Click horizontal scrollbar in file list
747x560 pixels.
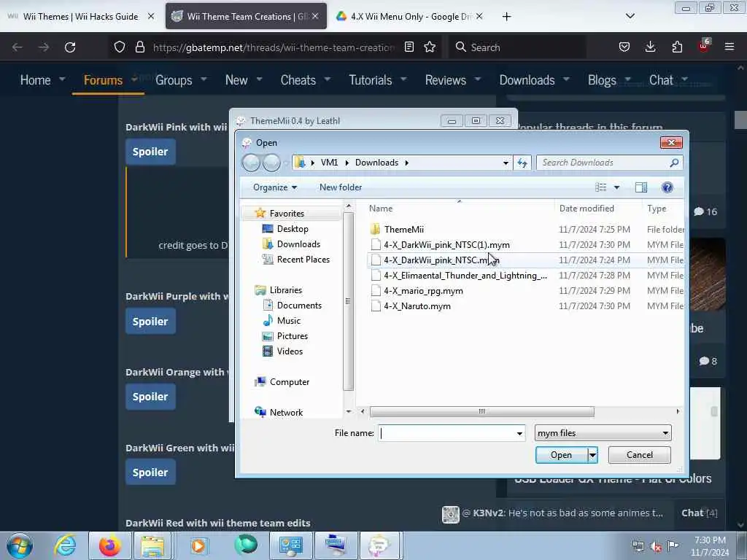[481, 411]
